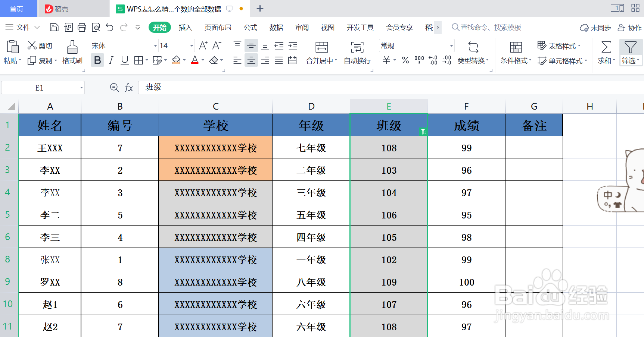Open the font name 宋体 dropdown
Image resolution: width=644 pixels, height=337 pixels.
155,46
